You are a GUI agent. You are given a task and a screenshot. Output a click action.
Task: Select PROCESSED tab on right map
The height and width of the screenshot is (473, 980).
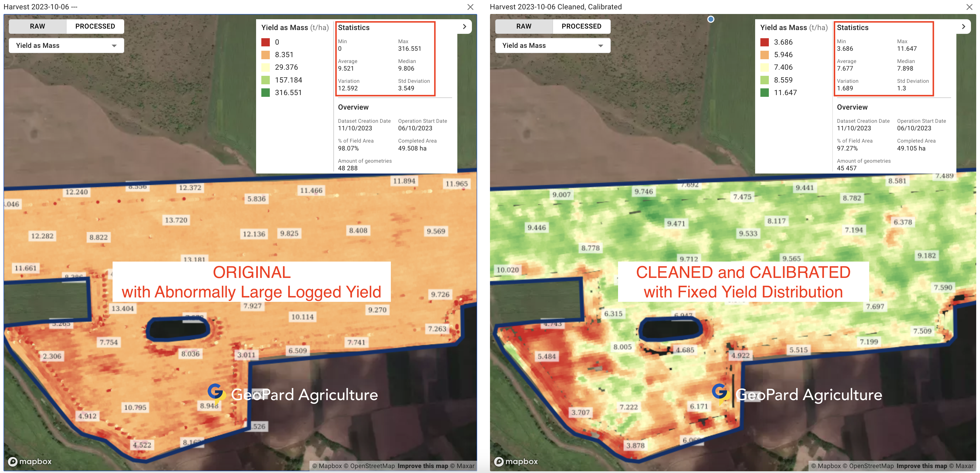(x=581, y=26)
